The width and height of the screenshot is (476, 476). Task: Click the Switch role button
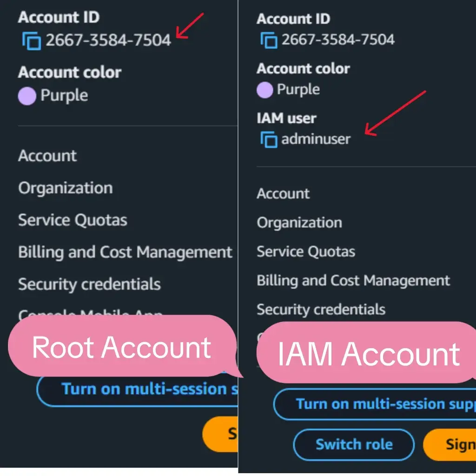pyautogui.click(x=353, y=444)
